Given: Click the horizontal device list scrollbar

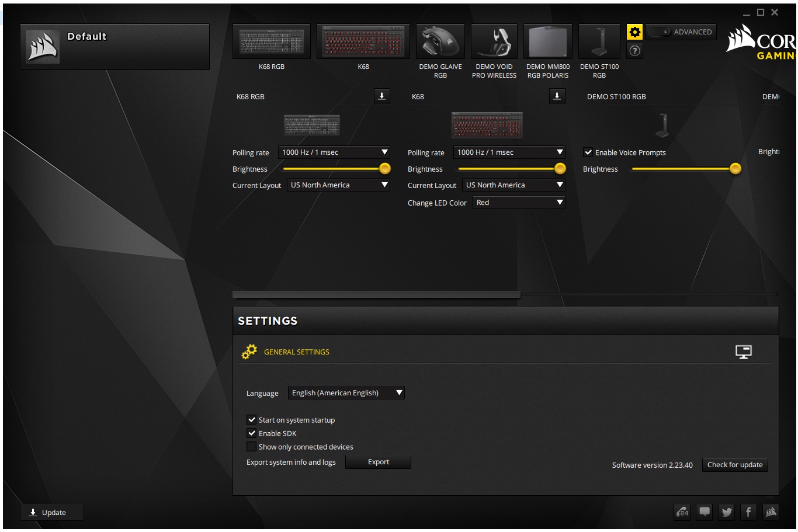Looking at the screenshot, I should (x=376, y=294).
